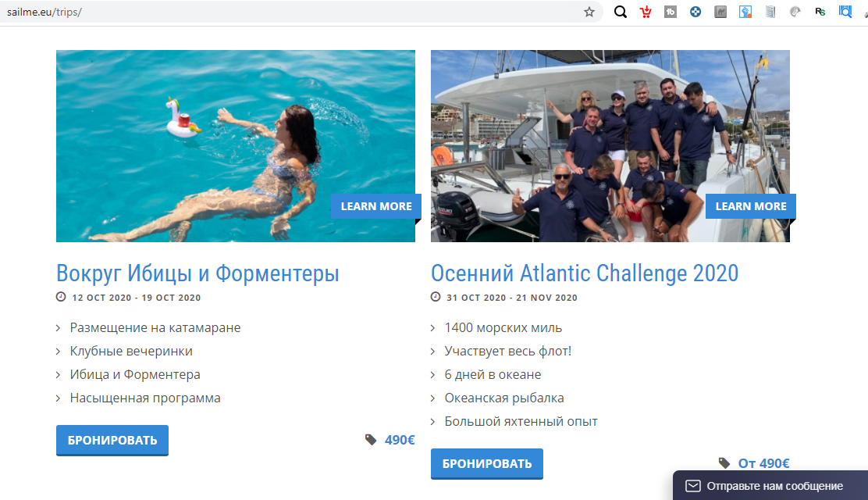Click the blue circle cross extension icon
The height and width of the screenshot is (500, 868).
coord(695,12)
